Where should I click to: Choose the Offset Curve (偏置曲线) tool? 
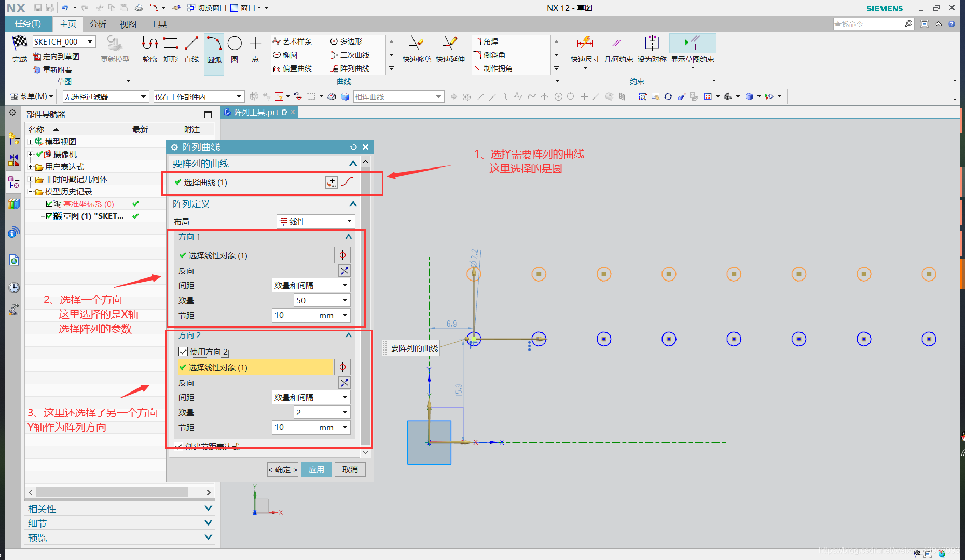click(x=293, y=68)
